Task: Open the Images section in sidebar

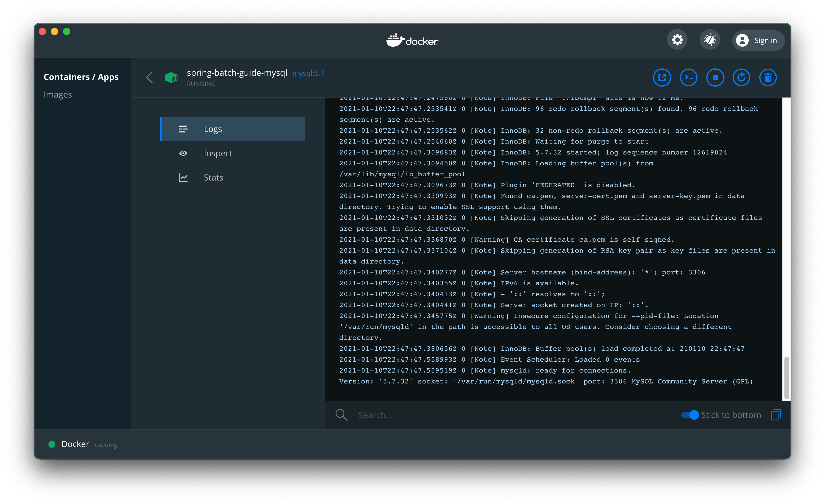Action: tap(58, 95)
